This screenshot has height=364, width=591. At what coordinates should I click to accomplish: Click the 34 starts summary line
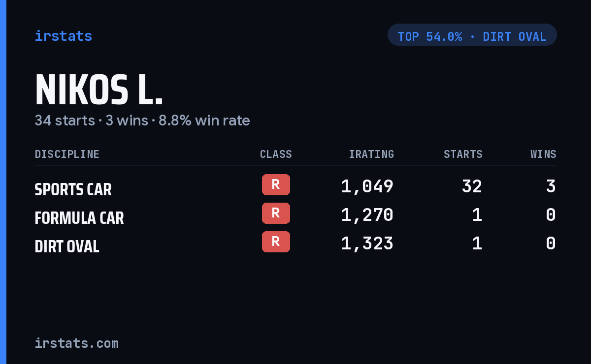coord(142,121)
